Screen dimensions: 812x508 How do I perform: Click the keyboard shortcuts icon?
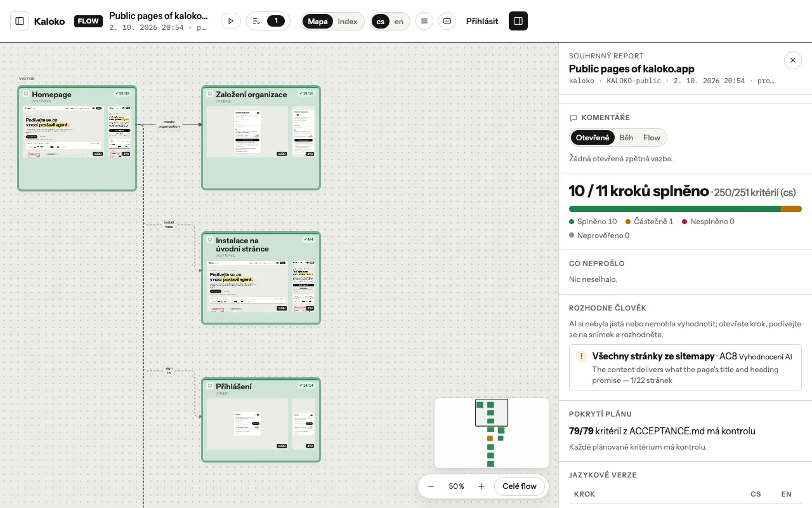tap(447, 21)
